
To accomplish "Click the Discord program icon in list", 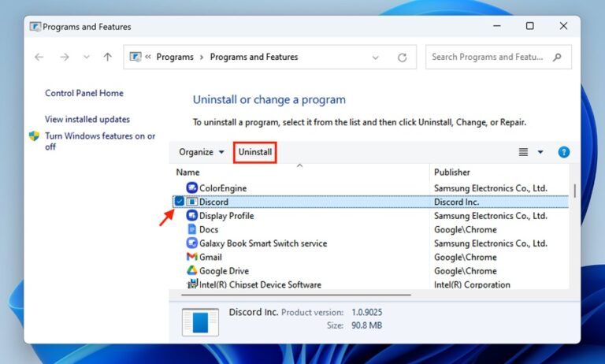I will click(x=191, y=202).
